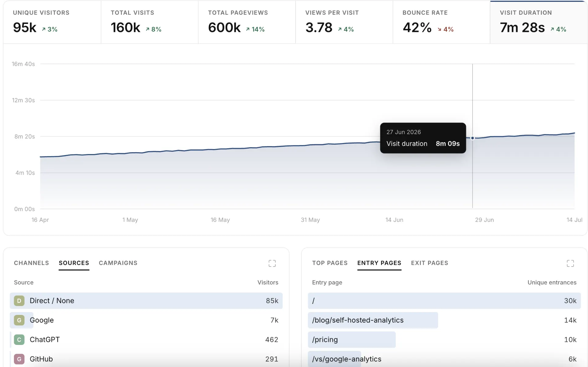Image resolution: width=588 pixels, height=367 pixels.
Task: Click the Direct / None 'D' source icon
Action: [x=19, y=301]
